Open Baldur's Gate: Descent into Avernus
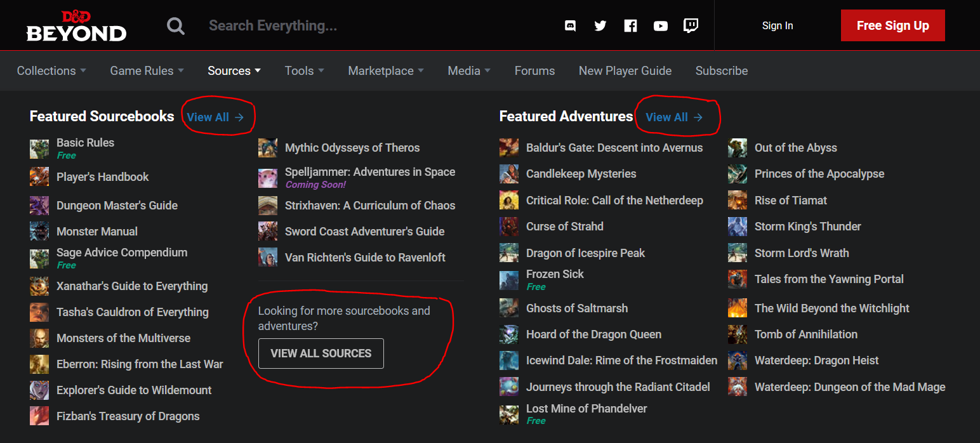980x443 pixels. coord(614,148)
